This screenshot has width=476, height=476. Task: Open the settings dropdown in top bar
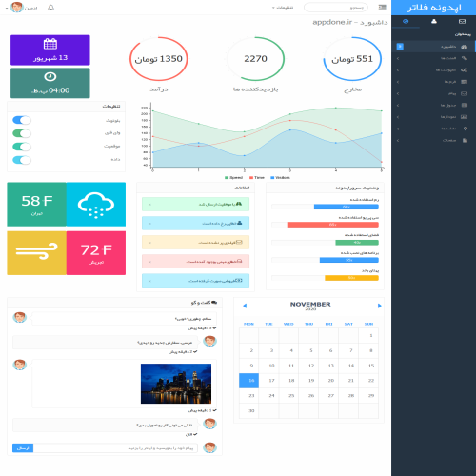pyautogui.click(x=283, y=8)
